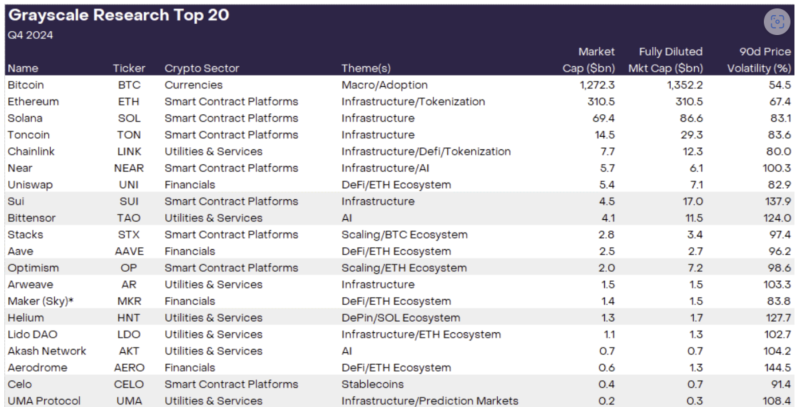Click the TAO ticker for Bittensor
Viewport: 800px width, 407px height.
coord(126,217)
